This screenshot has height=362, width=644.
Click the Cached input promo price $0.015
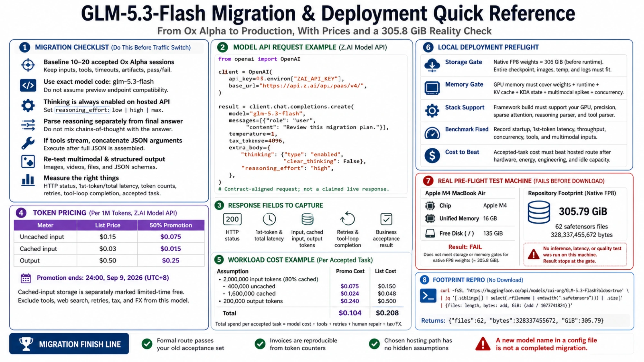point(171,249)
